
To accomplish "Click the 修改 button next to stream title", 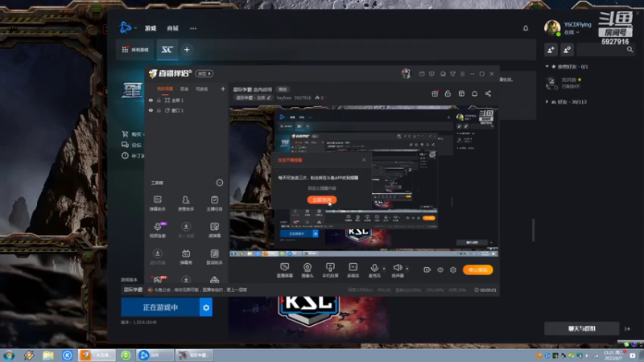I will point(283,89).
